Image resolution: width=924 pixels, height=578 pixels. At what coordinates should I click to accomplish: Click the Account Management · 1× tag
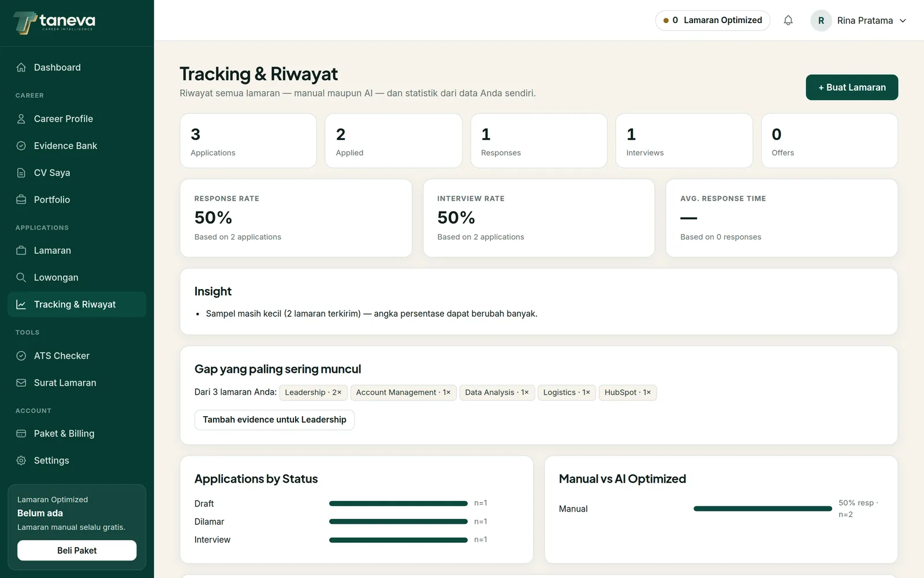pyautogui.click(x=403, y=392)
